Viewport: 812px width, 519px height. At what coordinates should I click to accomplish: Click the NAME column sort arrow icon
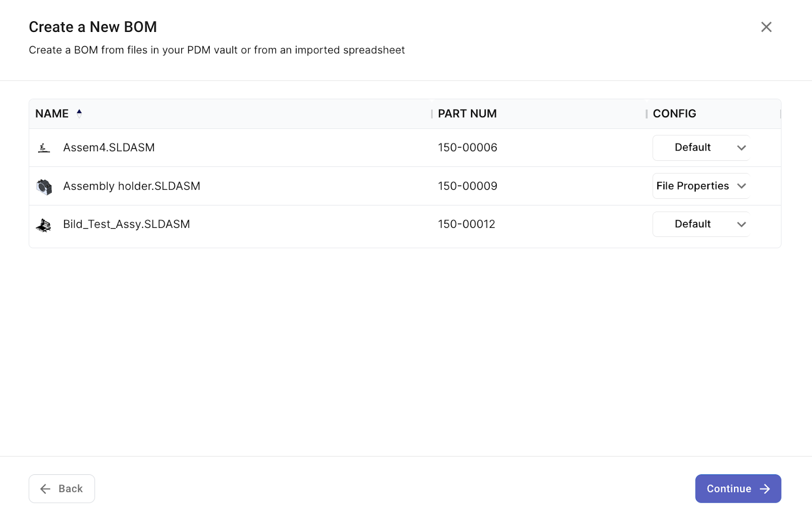79,114
